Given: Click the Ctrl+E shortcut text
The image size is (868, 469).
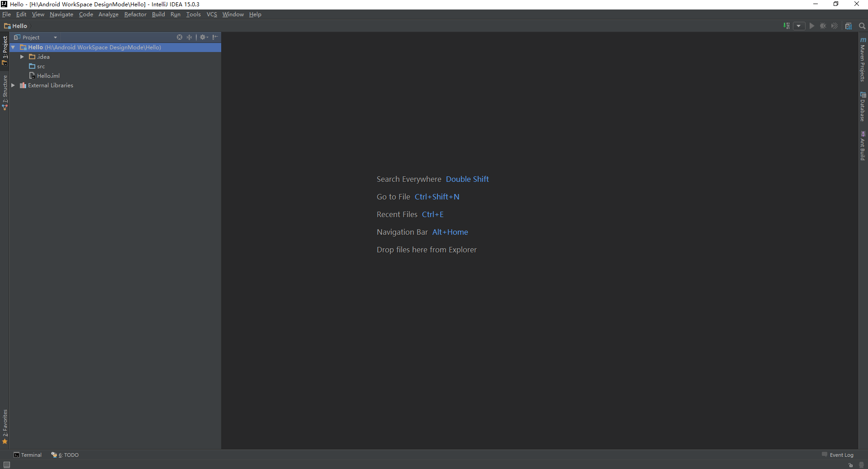Looking at the screenshot, I should click(433, 214).
